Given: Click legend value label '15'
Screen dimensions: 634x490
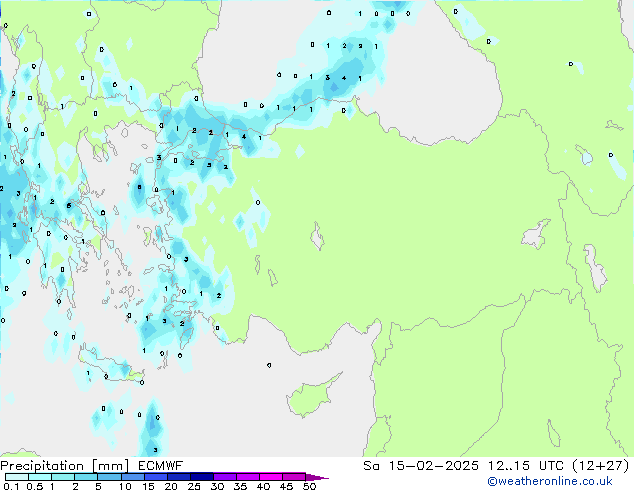Looking at the screenshot, I should [148, 486].
